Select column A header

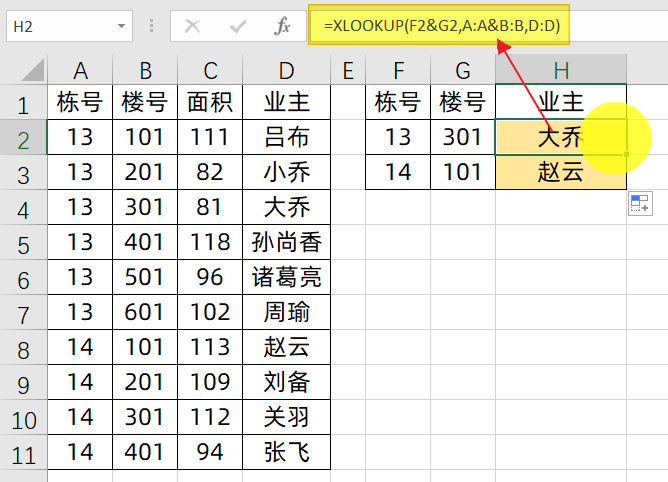click(80, 70)
